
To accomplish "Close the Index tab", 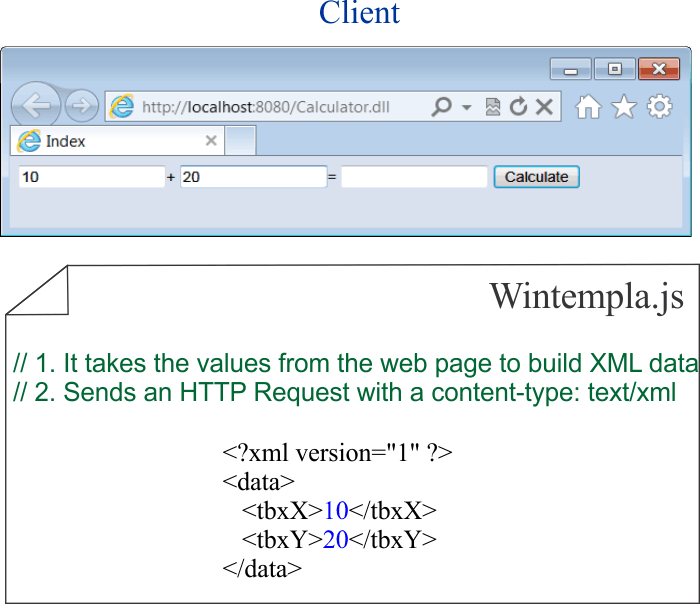I will coord(211,141).
